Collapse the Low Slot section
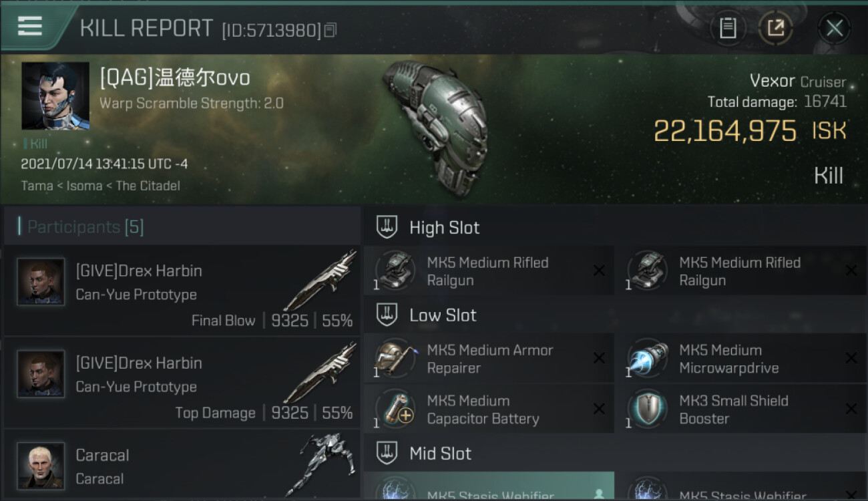The height and width of the screenshot is (501, 868). 387,315
